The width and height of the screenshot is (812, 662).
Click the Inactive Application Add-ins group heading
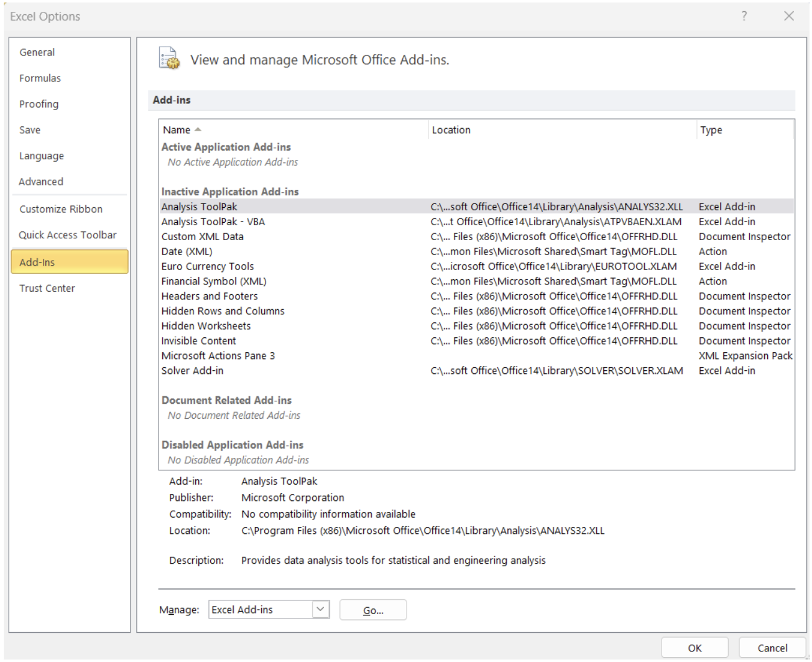pos(230,192)
